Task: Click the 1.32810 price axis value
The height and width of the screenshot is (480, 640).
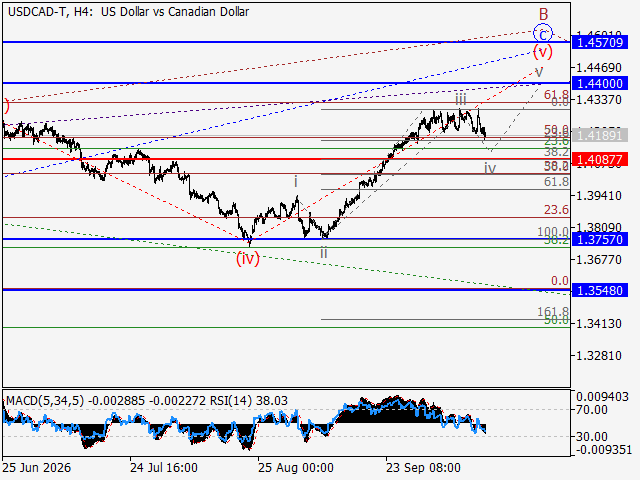Action: coord(599,356)
